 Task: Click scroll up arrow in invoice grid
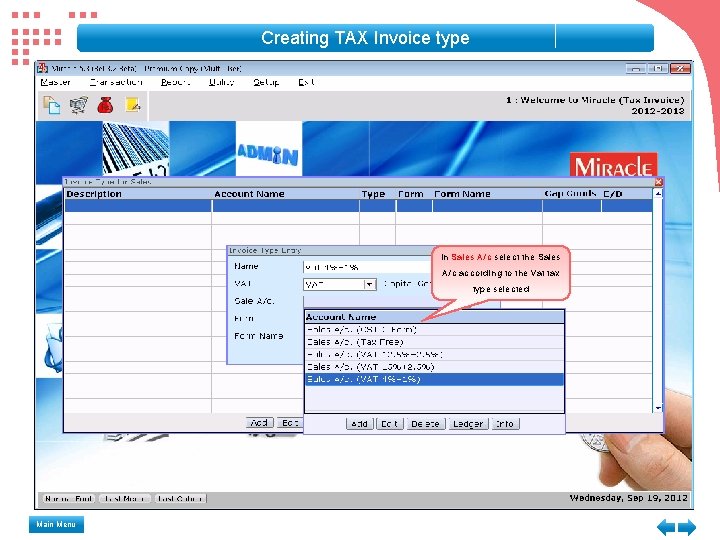(x=658, y=194)
